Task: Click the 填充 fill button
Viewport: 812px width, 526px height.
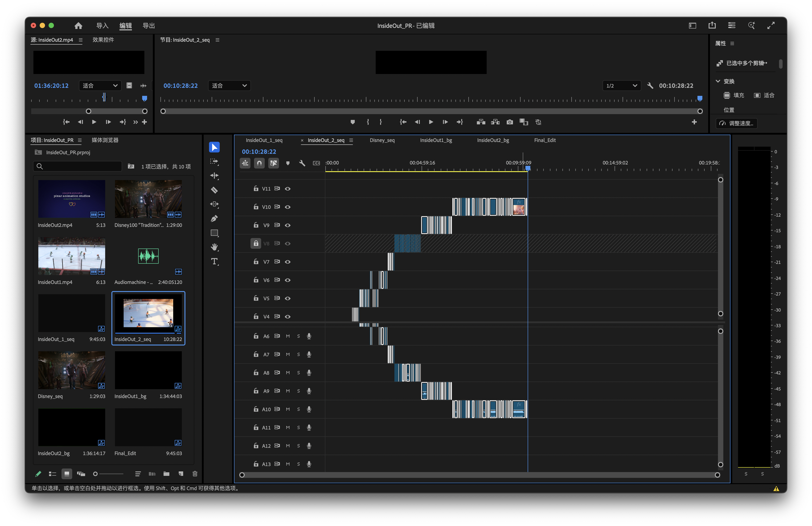Action: [734, 95]
